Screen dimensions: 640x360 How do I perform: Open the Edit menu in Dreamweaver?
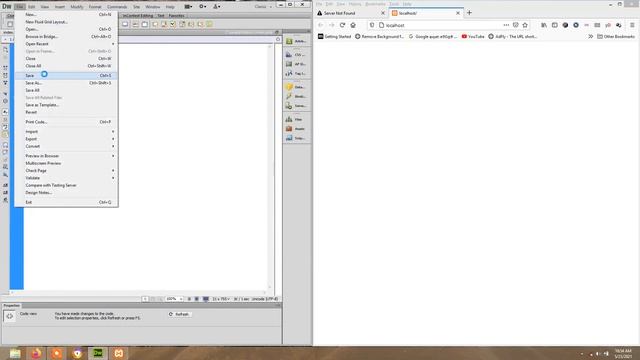pos(31,7)
